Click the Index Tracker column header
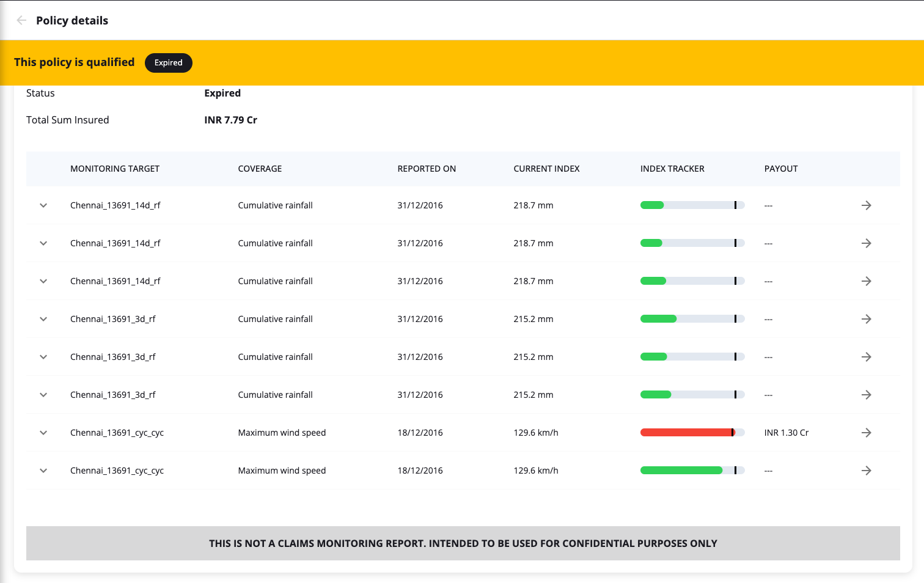 click(672, 169)
